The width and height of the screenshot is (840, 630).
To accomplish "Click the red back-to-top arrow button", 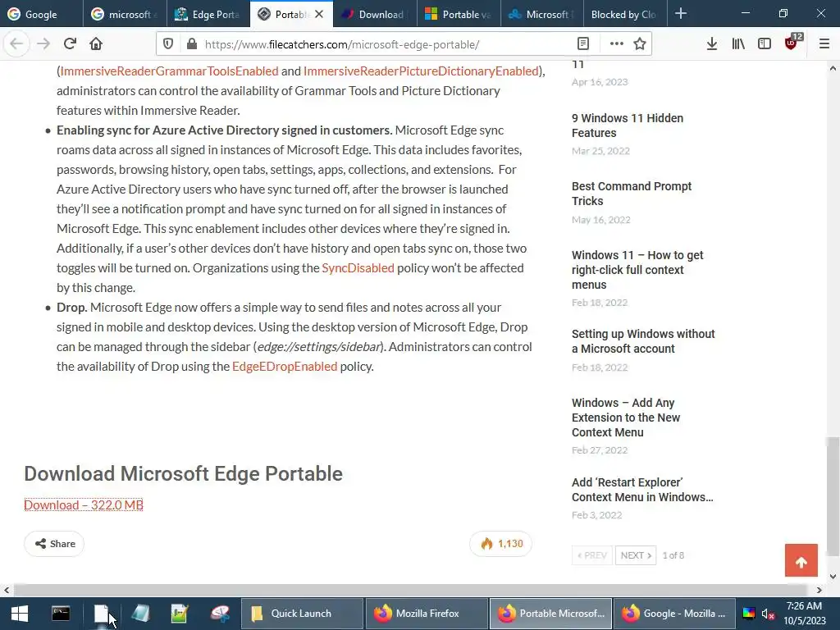I will coord(801,560).
